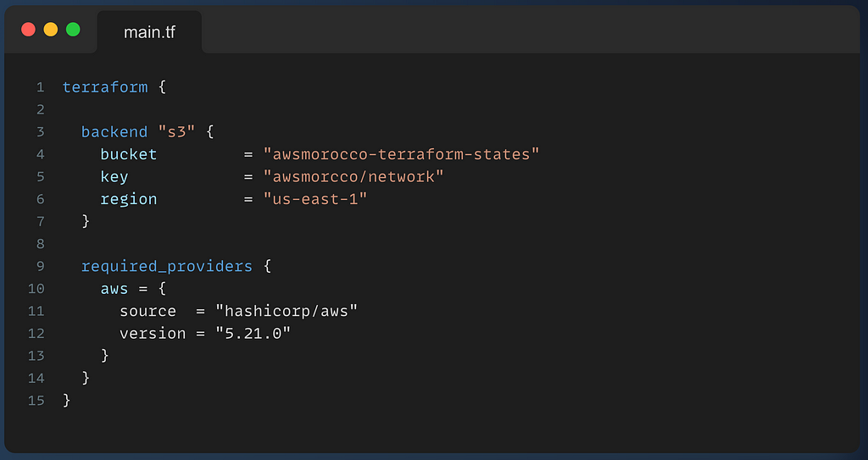Click the bucket attribute name

129,154
